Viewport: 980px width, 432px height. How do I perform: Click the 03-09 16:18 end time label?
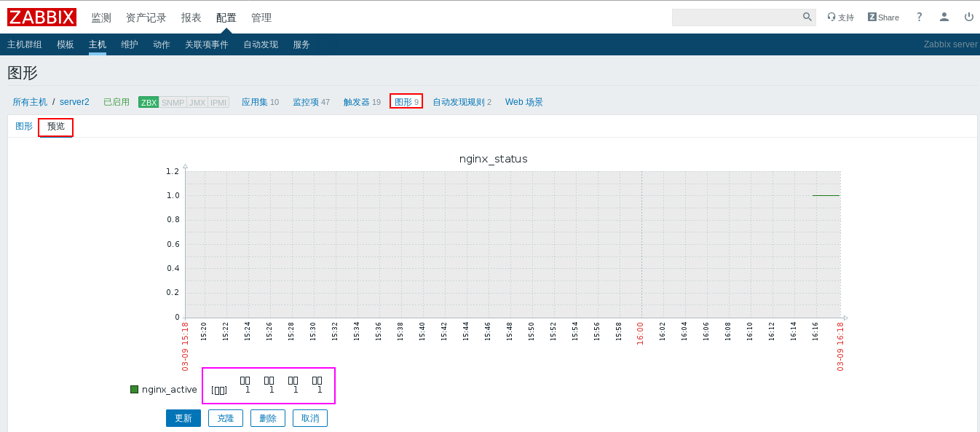[840, 347]
